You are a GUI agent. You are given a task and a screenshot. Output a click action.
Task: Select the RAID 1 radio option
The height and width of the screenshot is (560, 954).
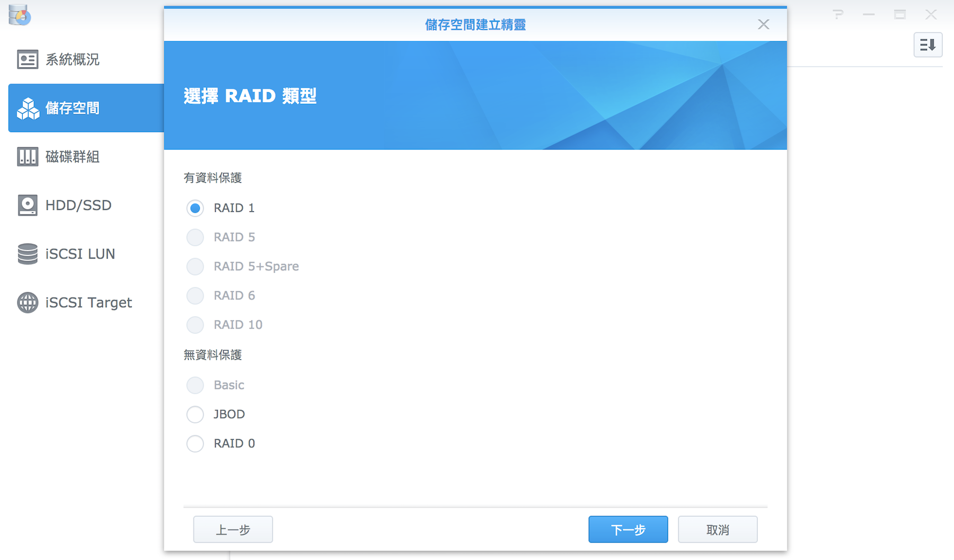195,208
